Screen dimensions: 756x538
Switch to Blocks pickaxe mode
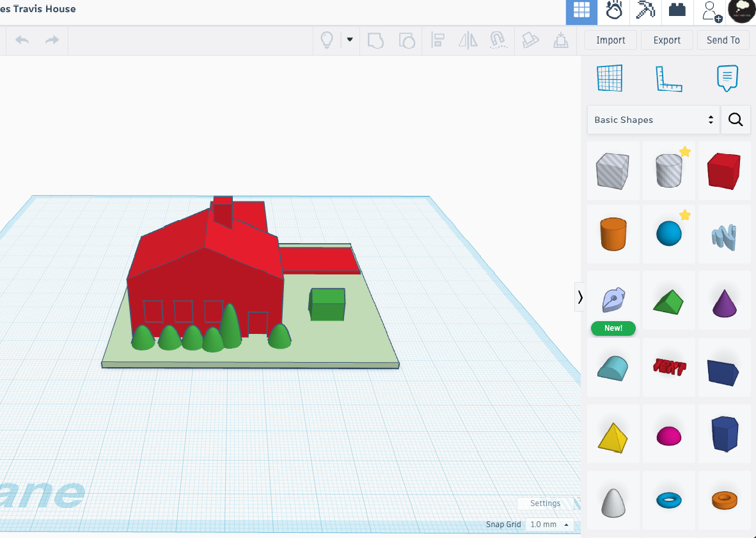(645, 12)
